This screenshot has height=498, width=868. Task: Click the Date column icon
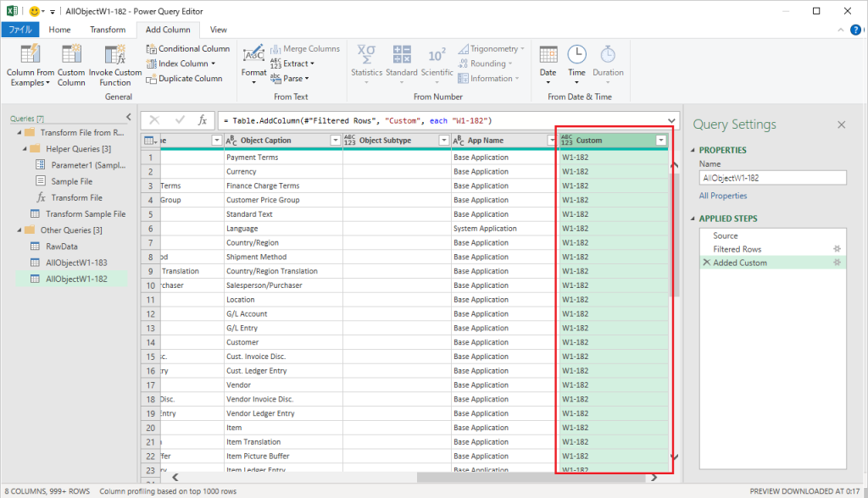pyautogui.click(x=548, y=65)
